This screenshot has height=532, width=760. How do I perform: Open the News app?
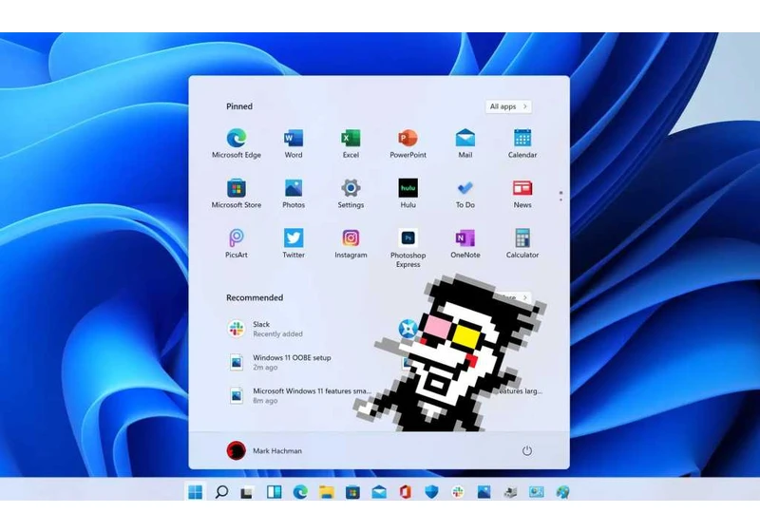pos(522,193)
